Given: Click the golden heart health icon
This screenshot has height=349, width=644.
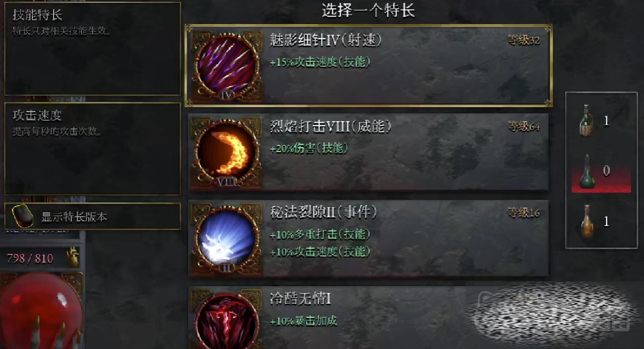Looking at the screenshot, I should tap(72, 257).
